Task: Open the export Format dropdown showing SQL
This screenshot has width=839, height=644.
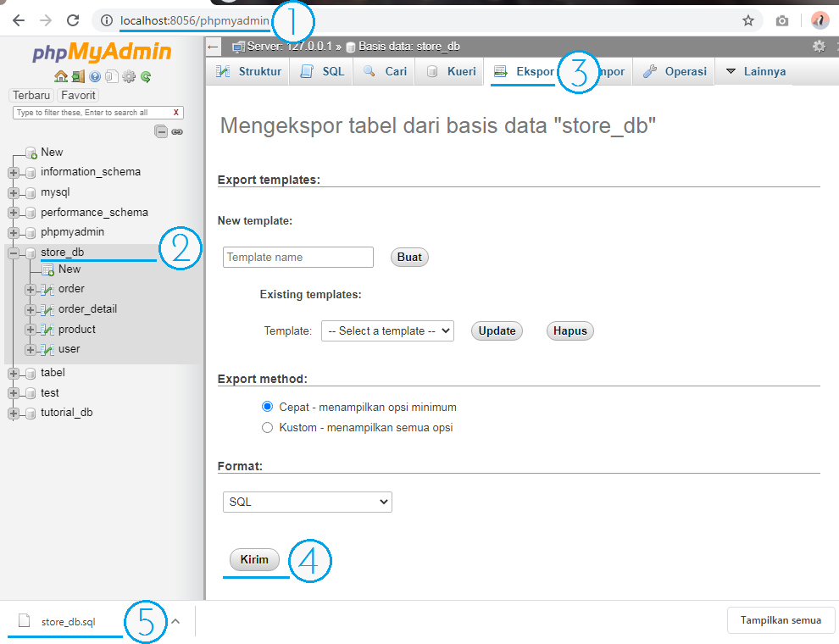Action: tap(307, 502)
